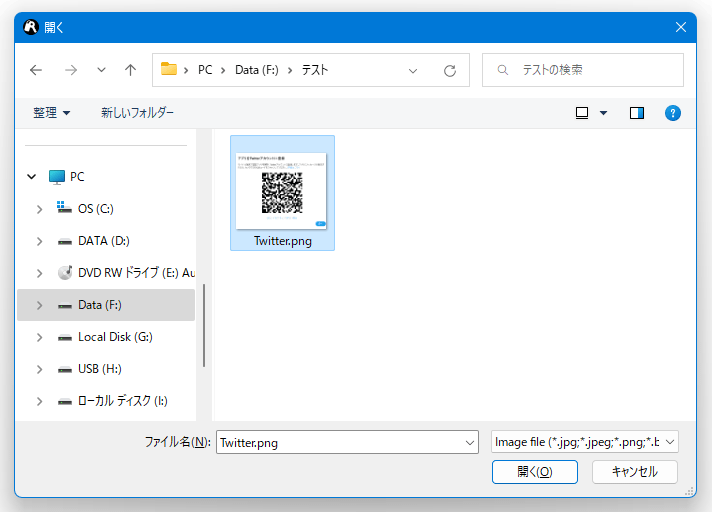Expand Data (F:) drive node

click(40, 305)
